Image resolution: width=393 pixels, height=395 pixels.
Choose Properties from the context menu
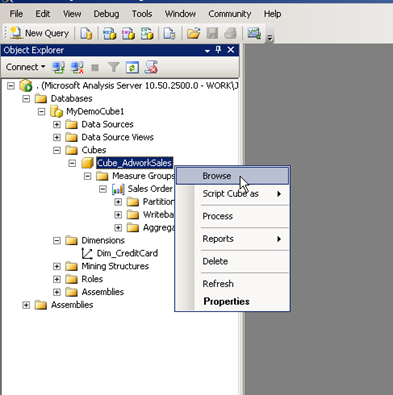[x=232, y=302]
